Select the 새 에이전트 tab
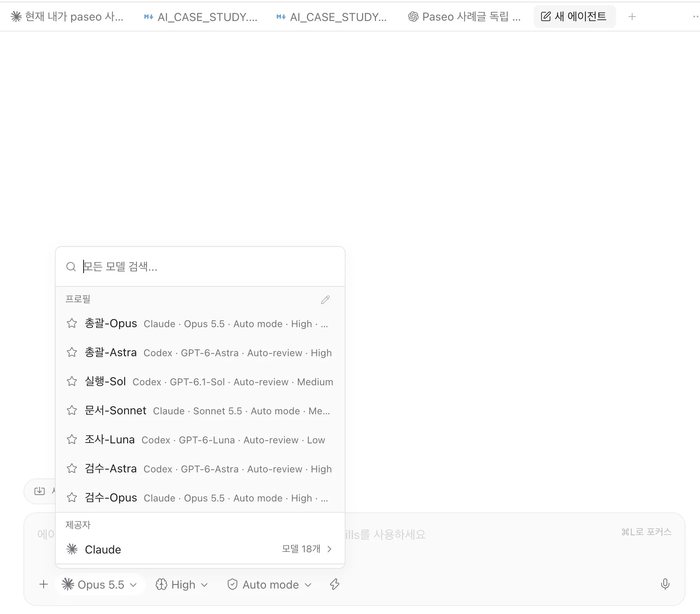 coord(574,17)
